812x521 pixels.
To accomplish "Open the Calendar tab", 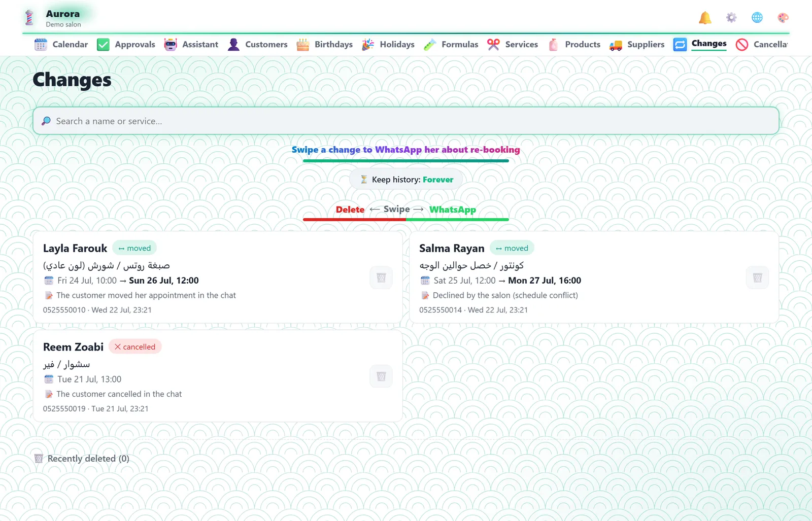I will tap(61, 45).
